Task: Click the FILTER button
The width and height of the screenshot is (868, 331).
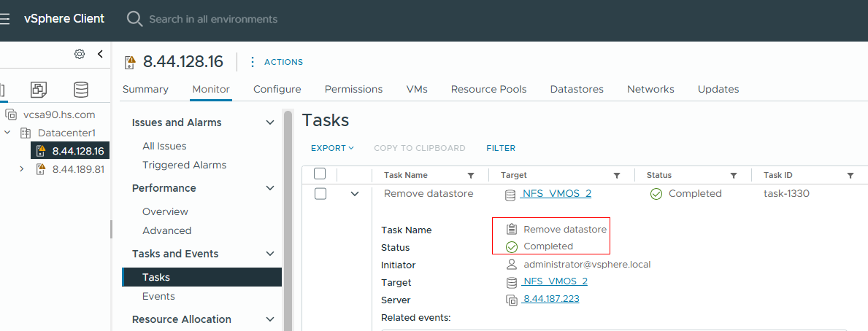Action: 501,148
